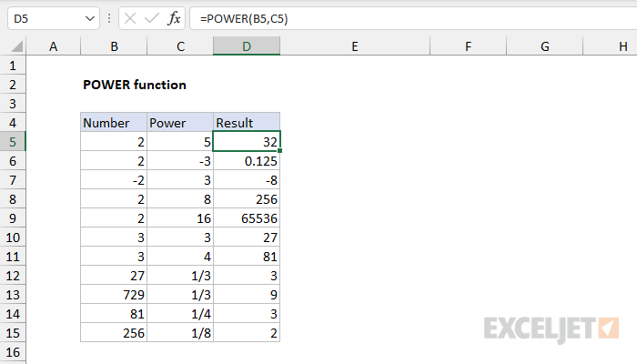This screenshot has width=637, height=364.
Task: Select column B header
Action: [x=114, y=46]
